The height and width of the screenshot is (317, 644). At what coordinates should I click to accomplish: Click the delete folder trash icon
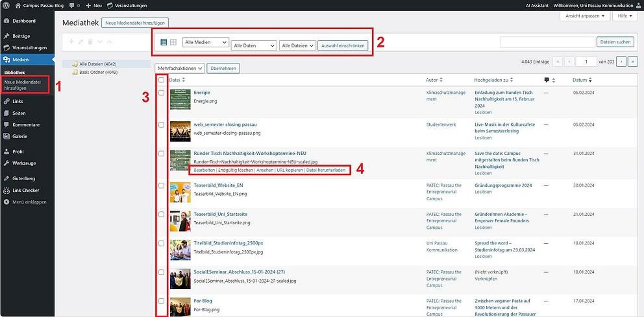90,42
